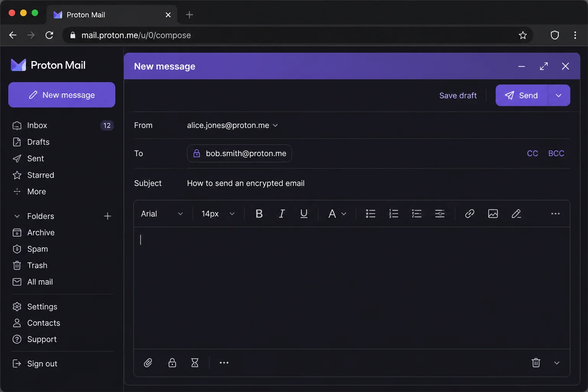
Task: Open the text alignment options
Action: tap(440, 214)
